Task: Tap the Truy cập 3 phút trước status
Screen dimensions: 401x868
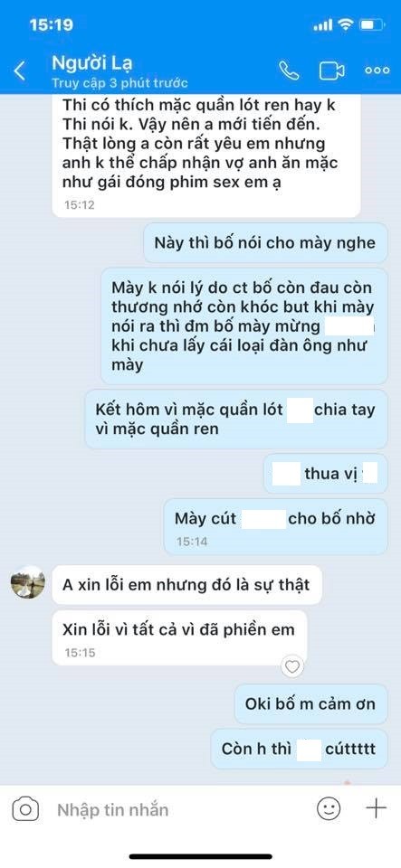Action: pyautogui.click(x=119, y=83)
